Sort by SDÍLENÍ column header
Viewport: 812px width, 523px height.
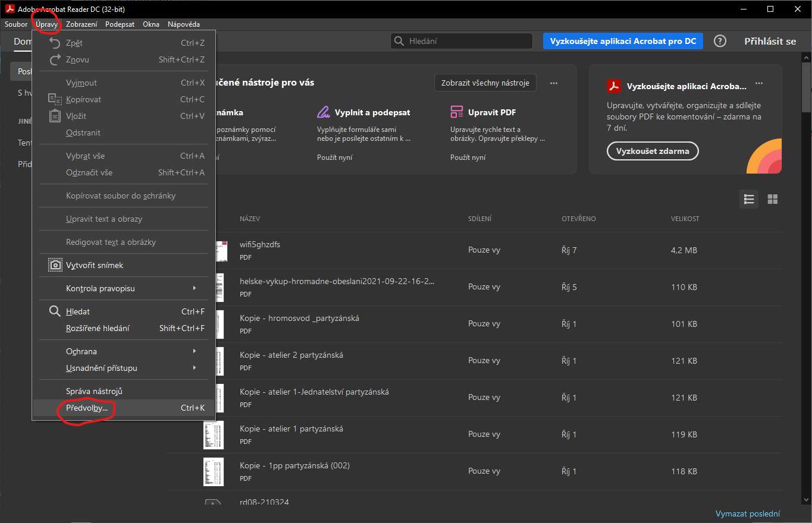(479, 219)
